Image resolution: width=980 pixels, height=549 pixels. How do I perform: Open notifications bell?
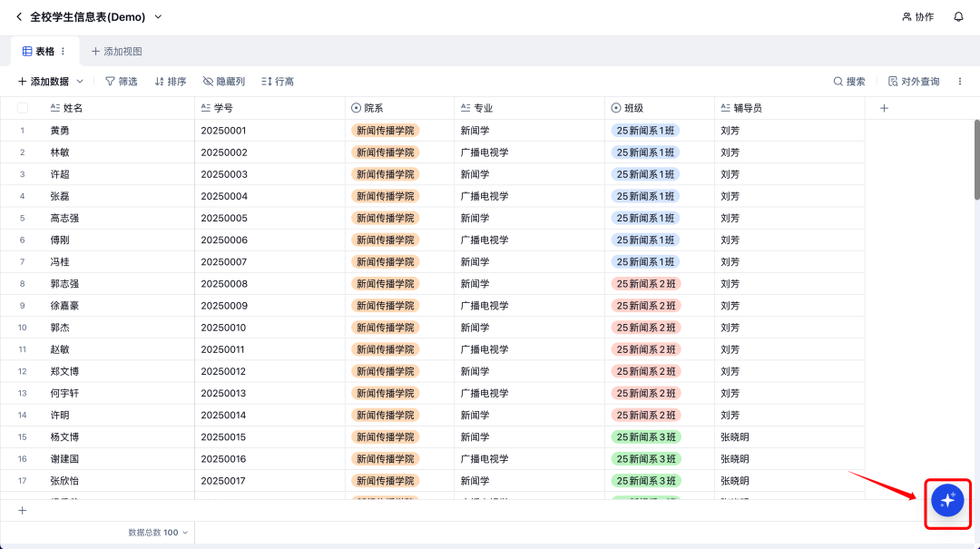click(x=958, y=17)
